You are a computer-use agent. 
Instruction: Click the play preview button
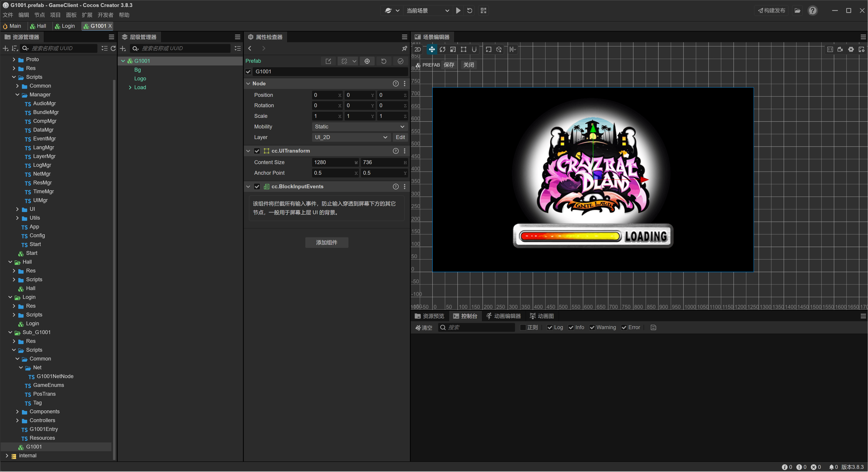[458, 10]
